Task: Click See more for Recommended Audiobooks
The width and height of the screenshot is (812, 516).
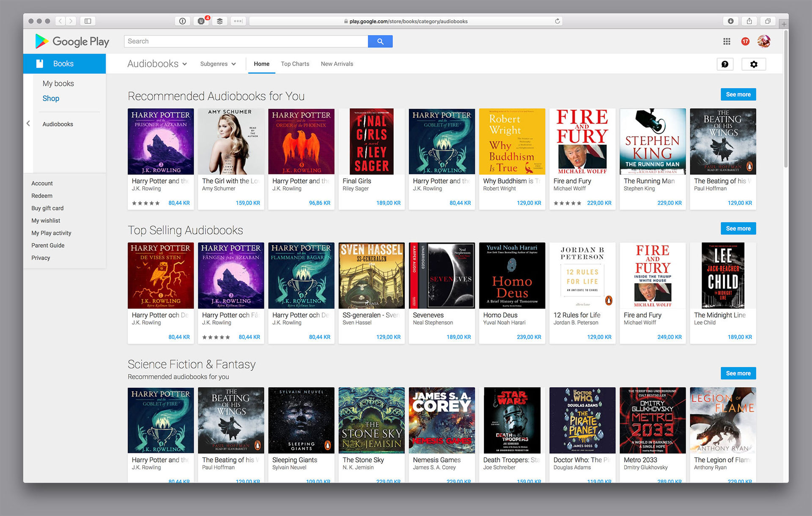Action: click(738, 94)
